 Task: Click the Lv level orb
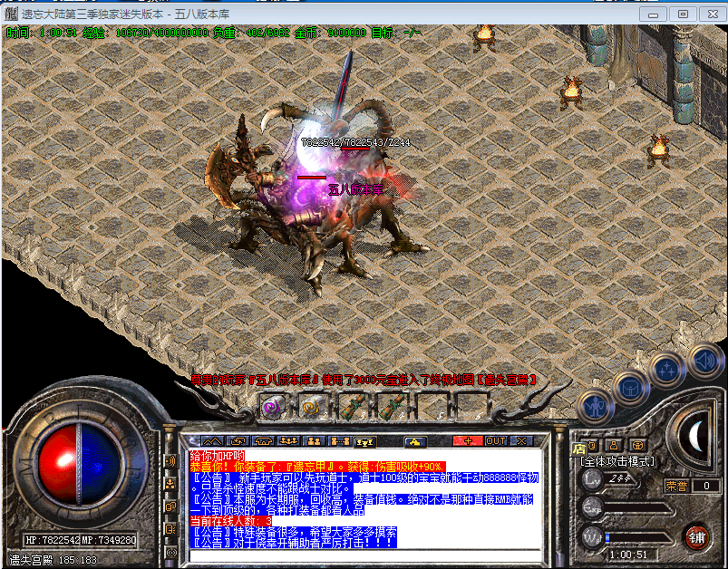coord(592,480)
